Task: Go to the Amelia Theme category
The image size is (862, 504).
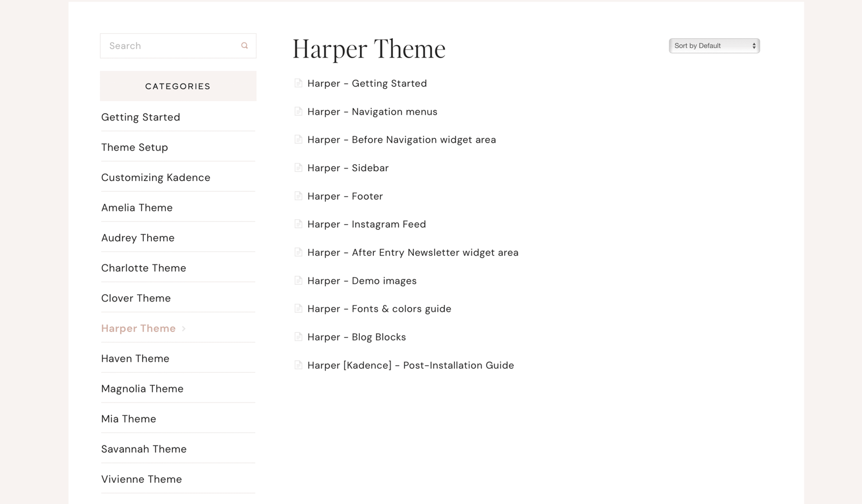Action: [x=137, y=208]
